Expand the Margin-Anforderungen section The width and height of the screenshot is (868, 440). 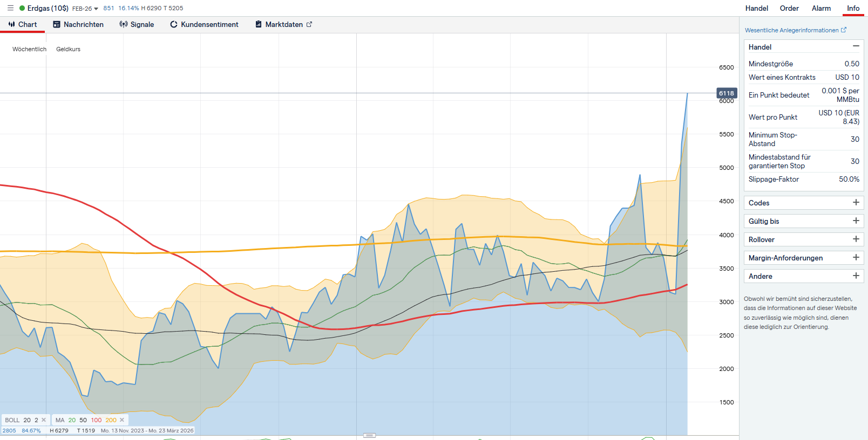click(804, 258)
